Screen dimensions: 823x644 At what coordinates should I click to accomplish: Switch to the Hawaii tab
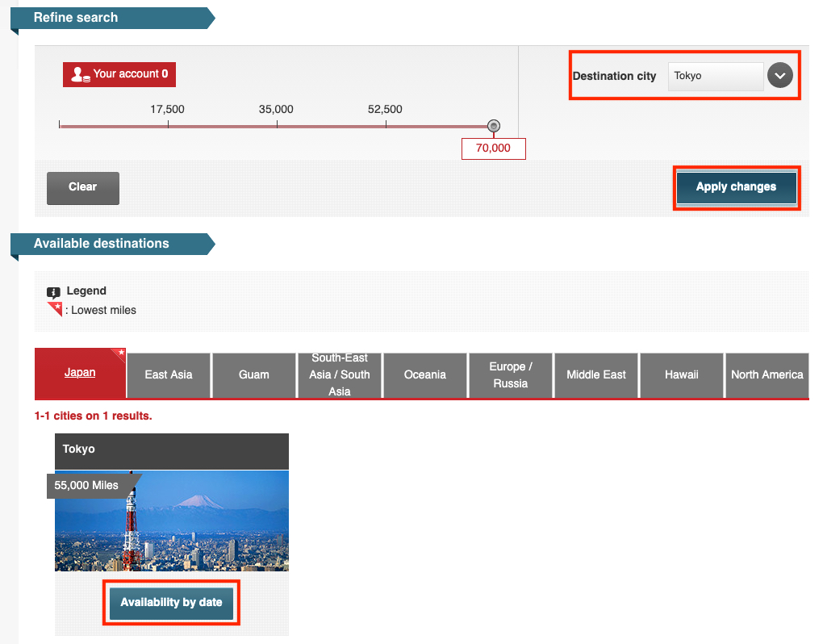pos(682,374)
